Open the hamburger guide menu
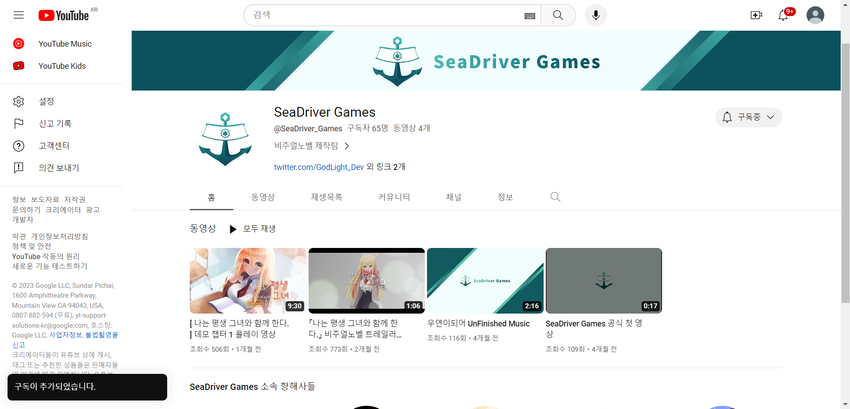The height and width of the screenshot is (409, 850). tap(19, 15)
